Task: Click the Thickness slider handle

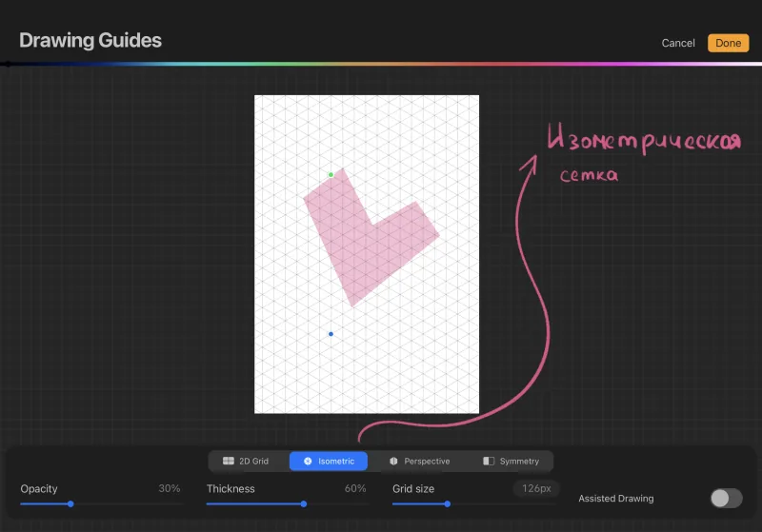Action: click(304, 503)
